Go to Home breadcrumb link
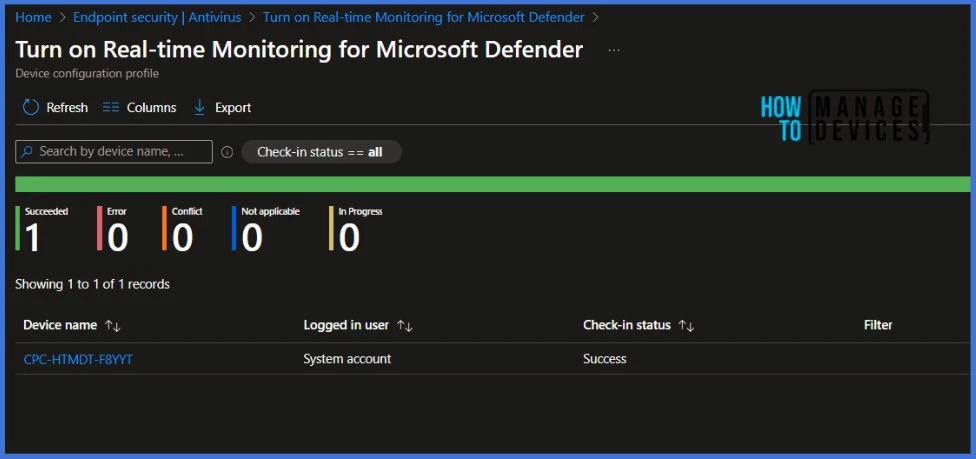The width and height of the screenshot is (976, 459). point(33,17)
